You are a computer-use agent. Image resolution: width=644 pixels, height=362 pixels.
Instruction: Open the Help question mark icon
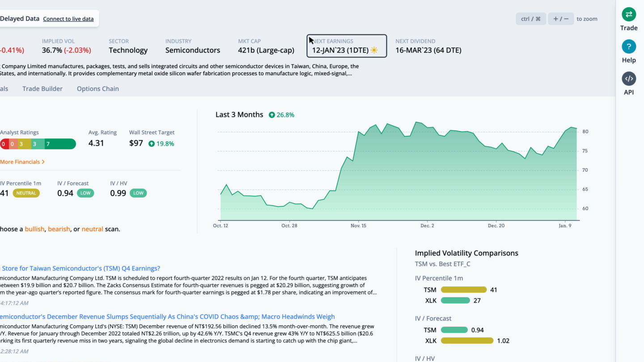[x=629, y=46]
